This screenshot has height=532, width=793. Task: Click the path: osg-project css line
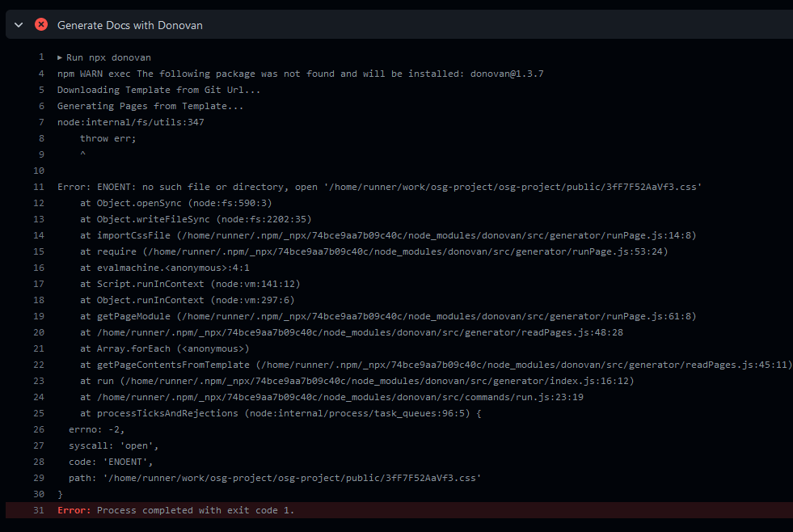pyautogui.click(x=275, y=479)
